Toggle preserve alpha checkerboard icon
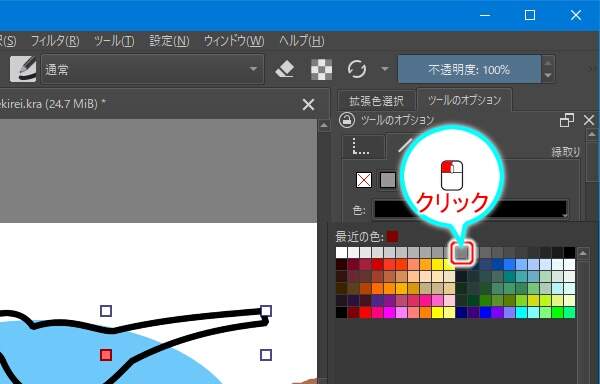 [321, 69]
